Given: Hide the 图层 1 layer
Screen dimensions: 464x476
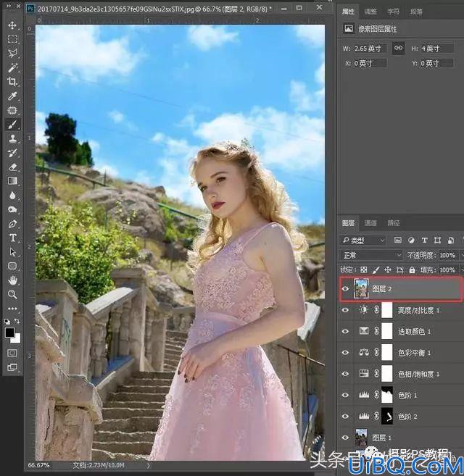Looking at the screenshot, I should pyautogui.click(x=346, y=438).
